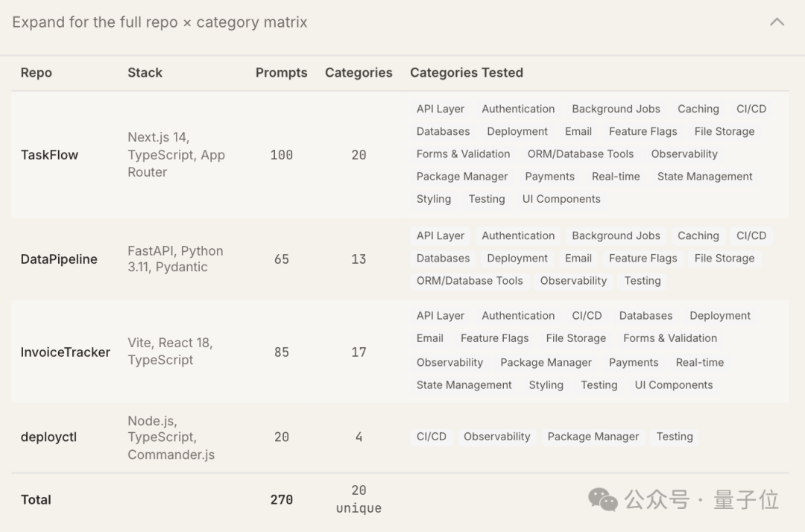Click the WeChat logo in the watermark

pos(602,499)
